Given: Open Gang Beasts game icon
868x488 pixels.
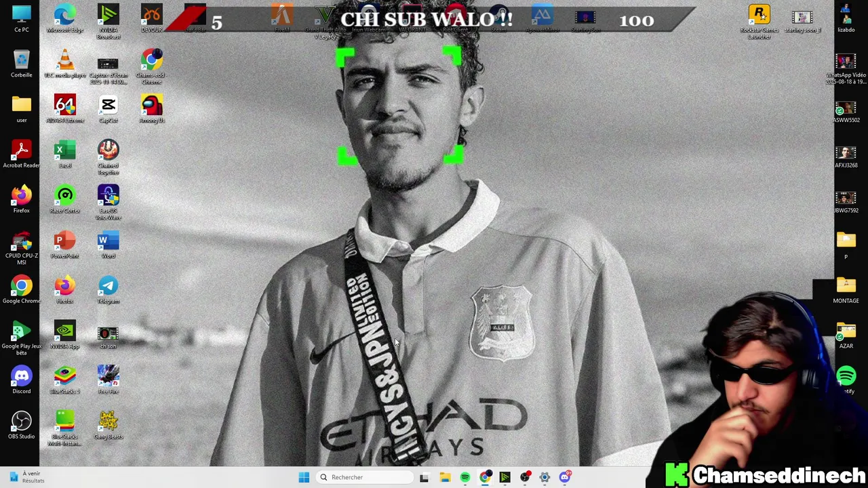Looking at the screenshot, I should (x=108, y=426).
